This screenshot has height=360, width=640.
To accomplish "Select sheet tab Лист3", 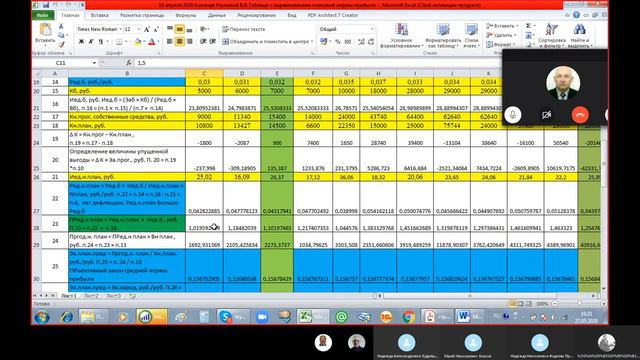I will pyautogui.click(x=113, y=296).
